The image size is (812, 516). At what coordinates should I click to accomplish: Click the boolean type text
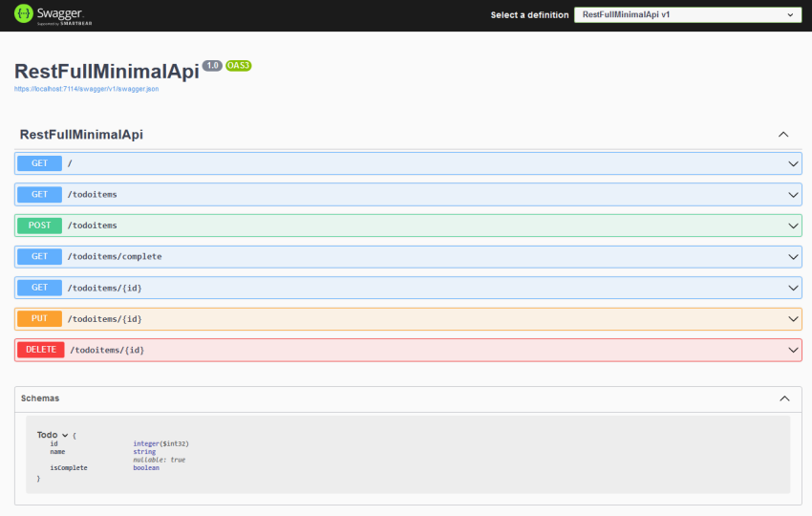[x=146, y=468]
